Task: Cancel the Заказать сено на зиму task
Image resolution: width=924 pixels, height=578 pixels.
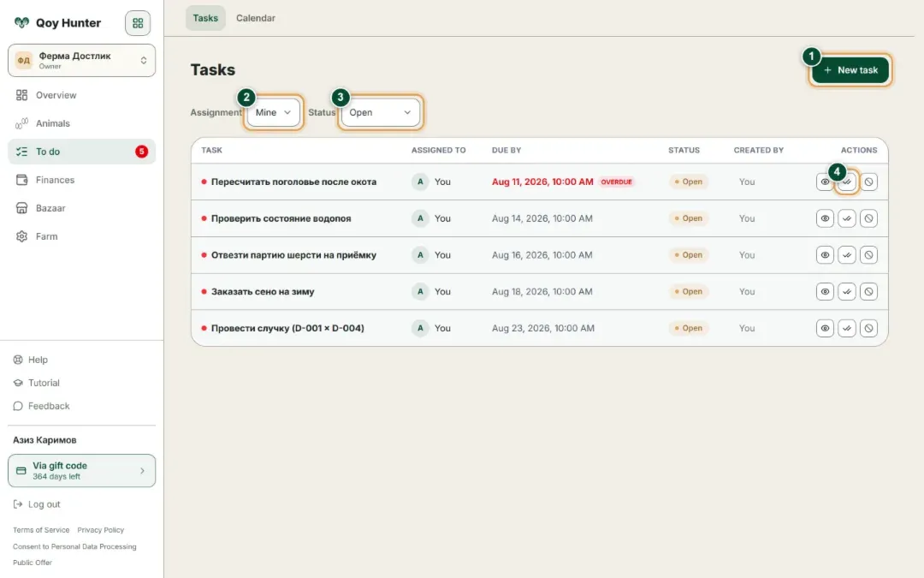Action: 868,291
